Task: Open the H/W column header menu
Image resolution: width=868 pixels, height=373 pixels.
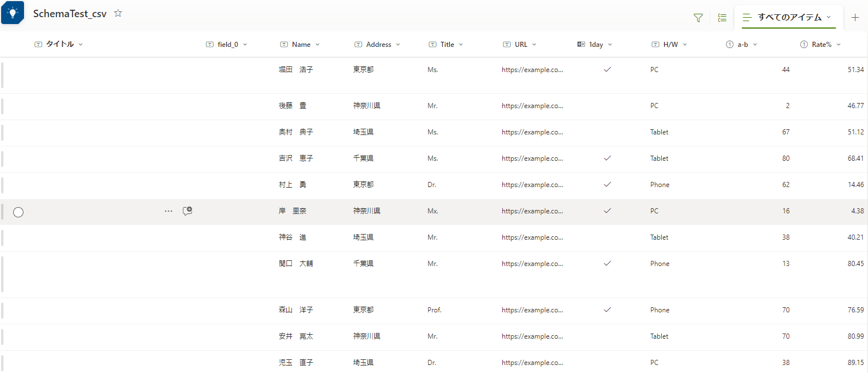Action: [x=669, y=44]
